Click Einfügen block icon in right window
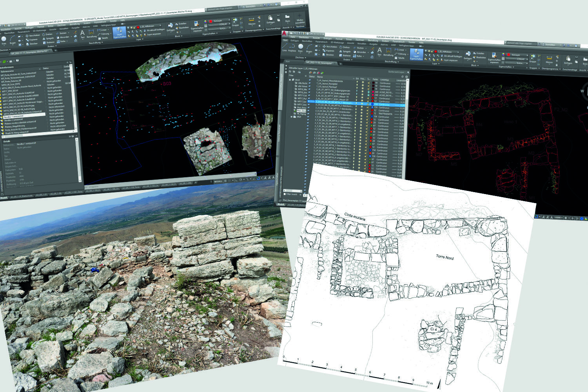588x392 pixels. tap(468, 55)
